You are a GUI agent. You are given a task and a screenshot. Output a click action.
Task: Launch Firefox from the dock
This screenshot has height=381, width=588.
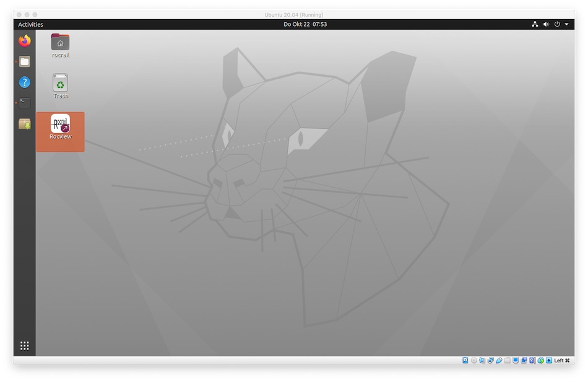point(25,41)
